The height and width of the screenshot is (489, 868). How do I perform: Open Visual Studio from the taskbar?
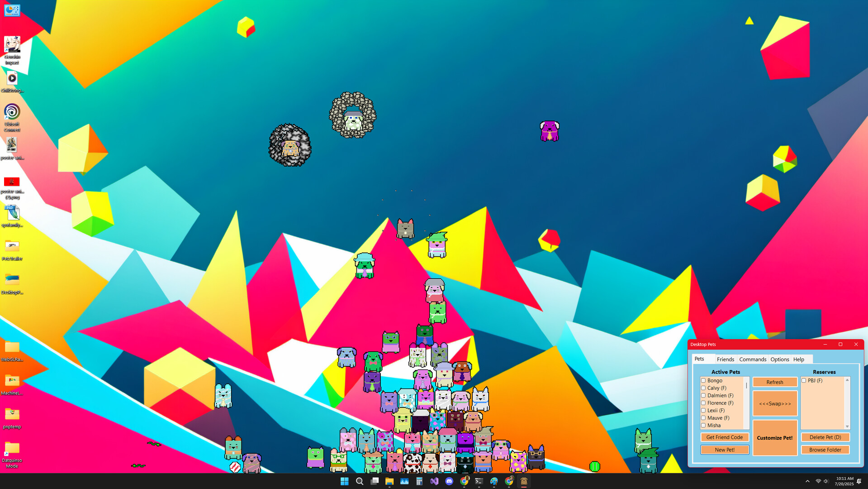(x=434, y=481)
